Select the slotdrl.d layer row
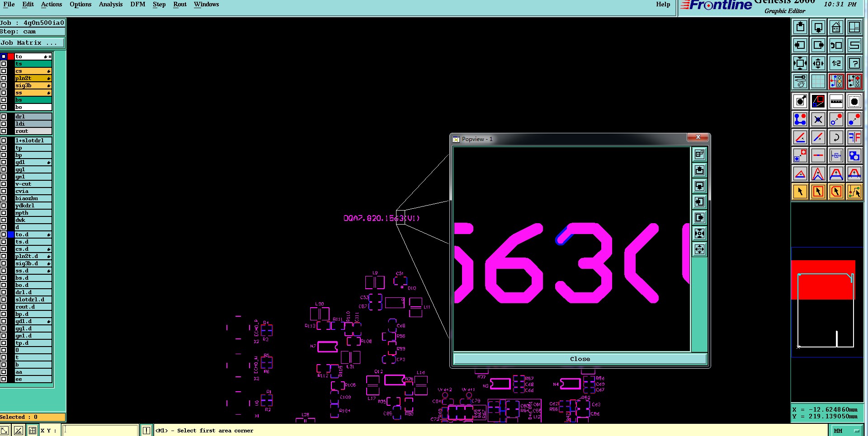 pyautogui.click(x=33, y=300)
